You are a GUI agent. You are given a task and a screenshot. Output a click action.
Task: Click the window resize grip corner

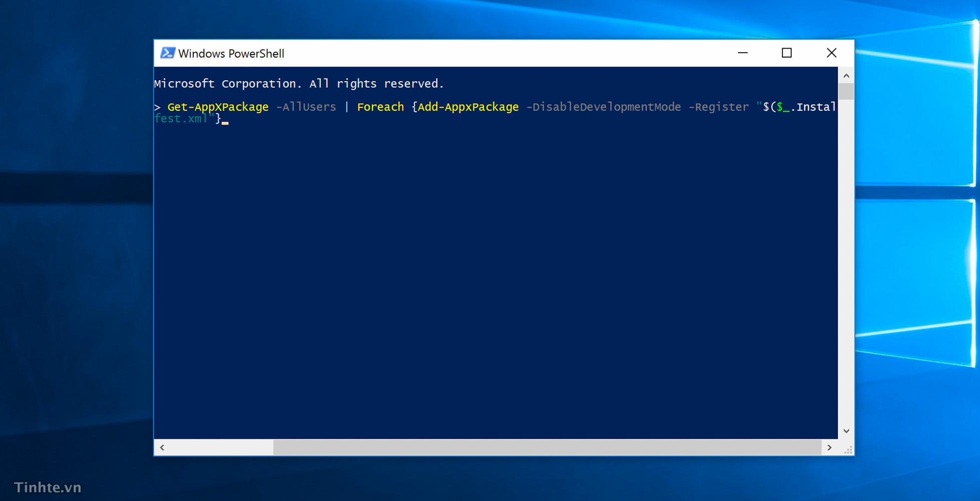click(848, 450)
